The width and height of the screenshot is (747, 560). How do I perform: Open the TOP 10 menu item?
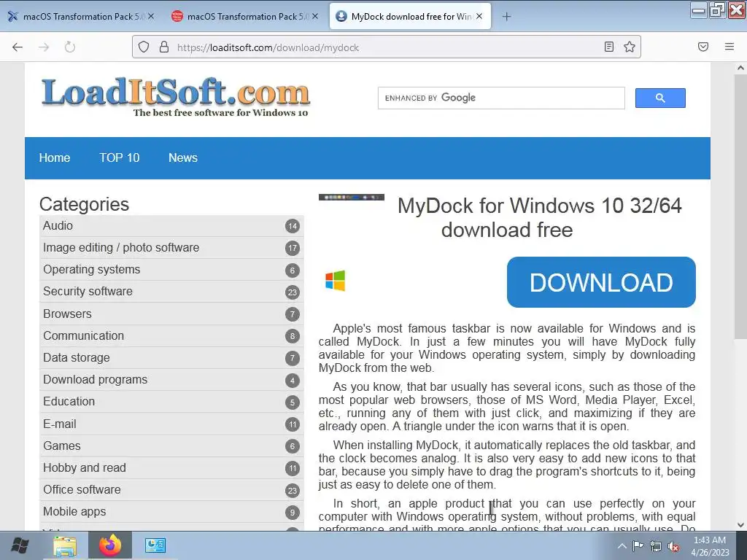[x=119, y=157]
